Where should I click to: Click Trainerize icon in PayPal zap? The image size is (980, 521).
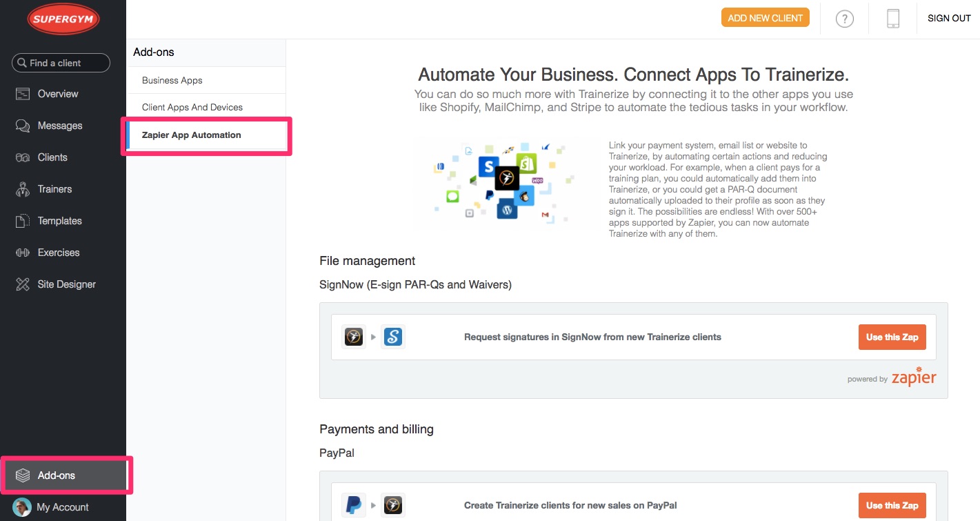point(392,505)
